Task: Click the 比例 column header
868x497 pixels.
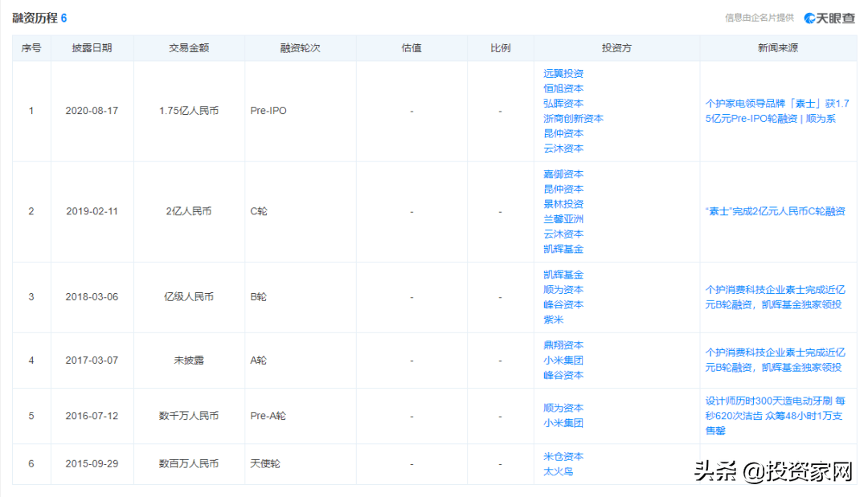Action: coord(501,48)
